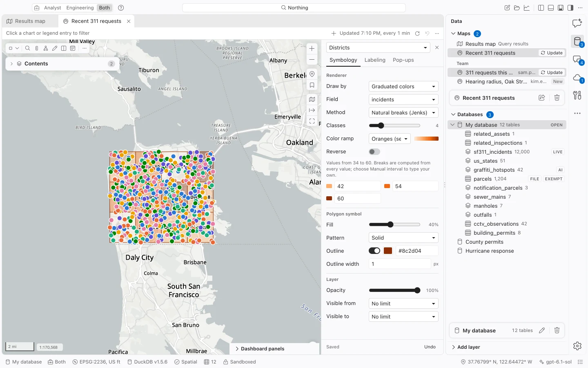Zoom in on the map with plus button
Image resolution: width=588 pixels, height=368 pixels.
[312, 49]
